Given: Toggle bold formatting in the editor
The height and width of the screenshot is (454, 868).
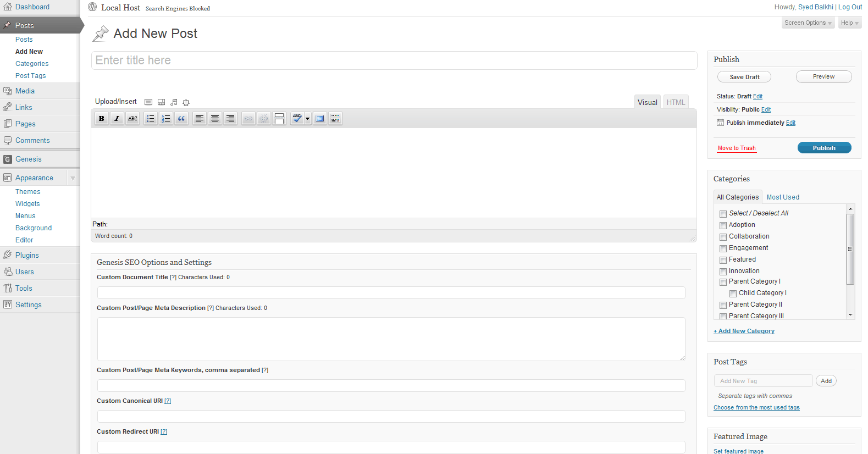Looking at the screenshot, I should (102, 119).
